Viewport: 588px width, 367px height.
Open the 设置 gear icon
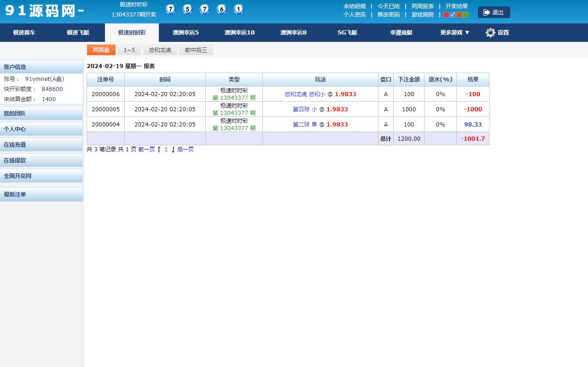(x=490, y=33)
